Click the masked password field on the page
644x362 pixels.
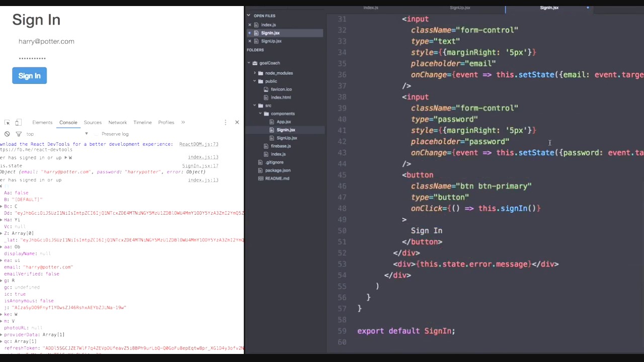click(32, 58)
